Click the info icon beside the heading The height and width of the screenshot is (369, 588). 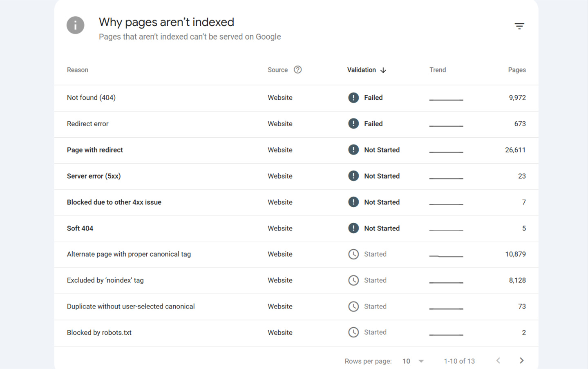click(x=75, y=25)
